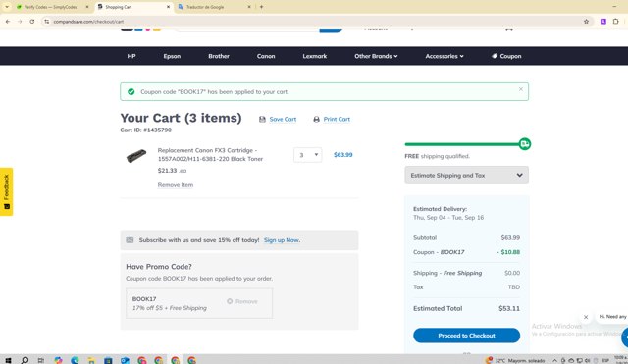628x364 pixels.
Task: Open the HP printer brand menu
Action: (131, 56)
